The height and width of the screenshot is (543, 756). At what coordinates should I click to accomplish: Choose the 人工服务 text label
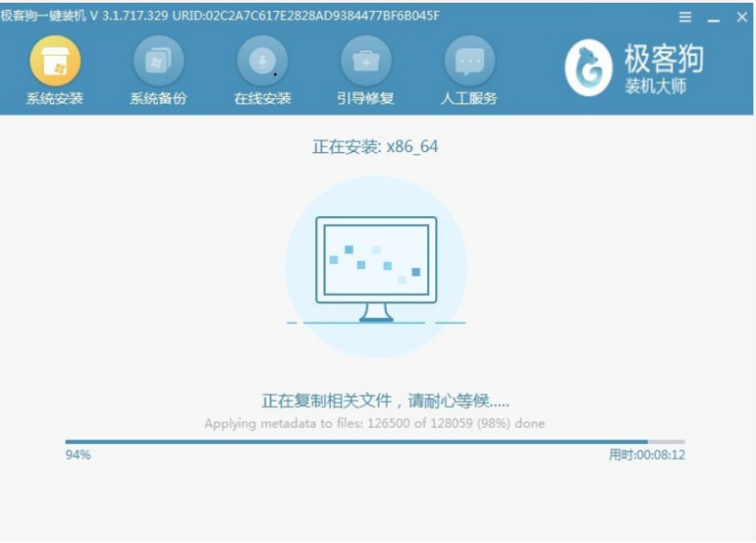[469, 99]
